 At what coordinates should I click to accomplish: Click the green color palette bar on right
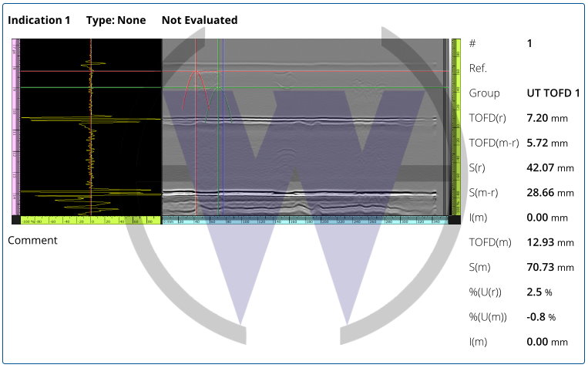tap(456, 127)
